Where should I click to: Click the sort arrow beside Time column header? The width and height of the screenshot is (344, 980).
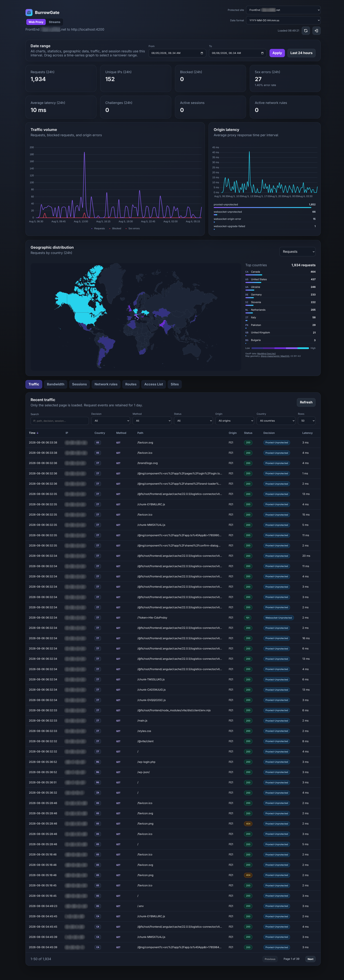coord(37,433)
